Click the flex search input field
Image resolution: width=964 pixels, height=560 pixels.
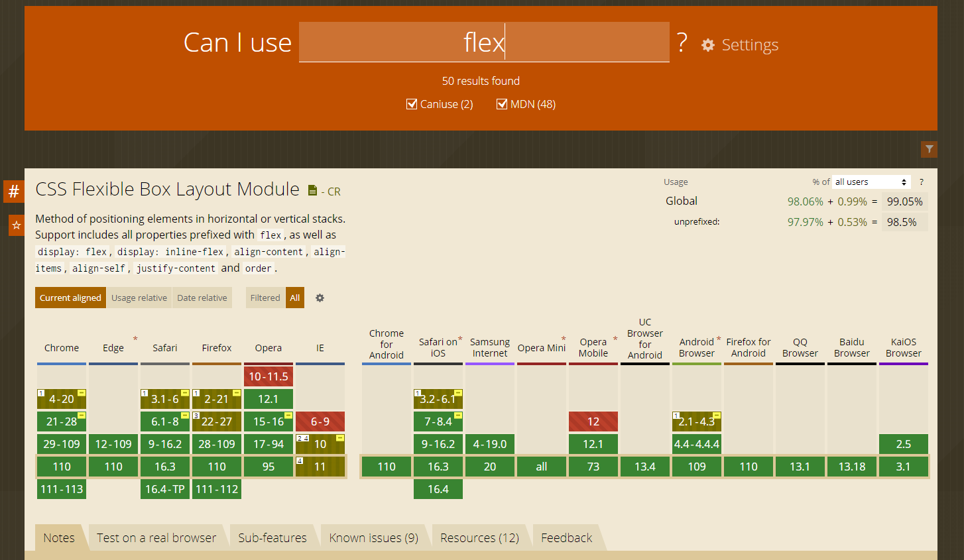(484, 42)
